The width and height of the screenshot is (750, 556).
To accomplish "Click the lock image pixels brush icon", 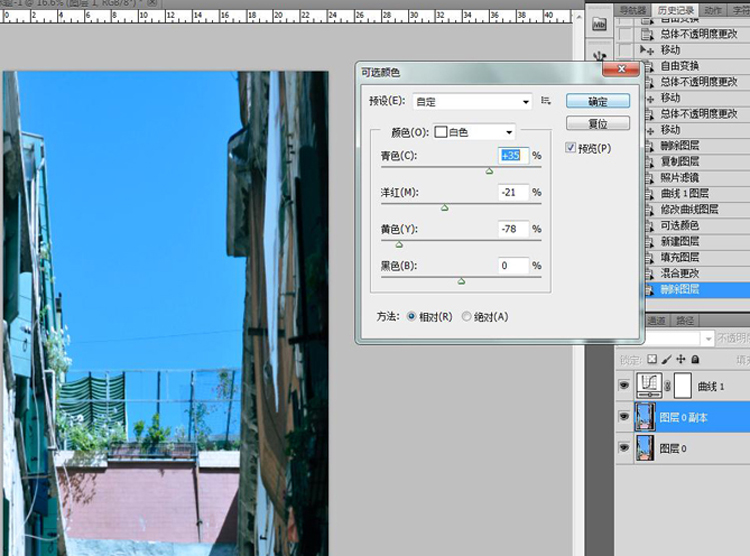I will [666, 359].
